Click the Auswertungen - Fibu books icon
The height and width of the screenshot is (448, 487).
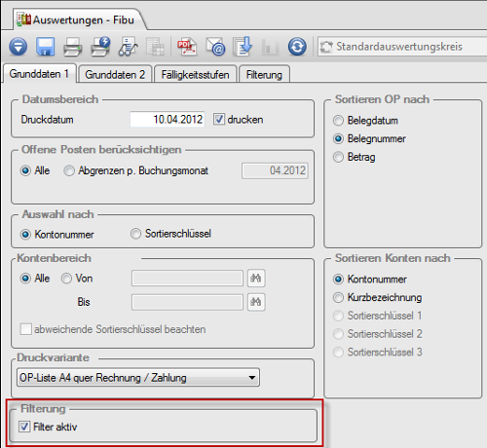click(24, 19)
